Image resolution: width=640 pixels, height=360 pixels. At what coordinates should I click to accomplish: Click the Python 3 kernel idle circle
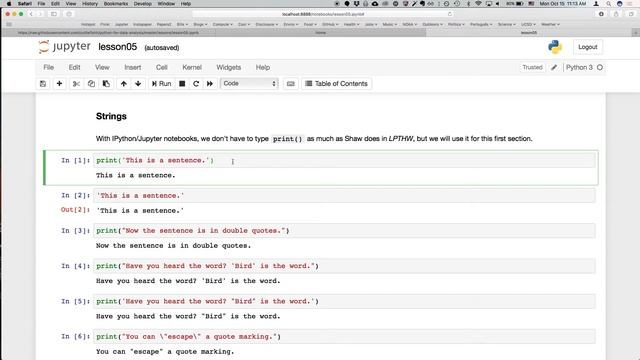pos(600,67)
